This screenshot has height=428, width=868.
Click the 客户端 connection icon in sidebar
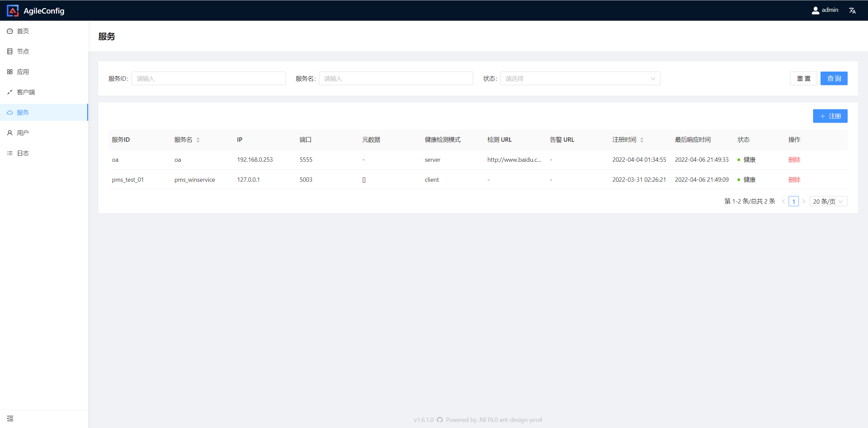(10, 92)
